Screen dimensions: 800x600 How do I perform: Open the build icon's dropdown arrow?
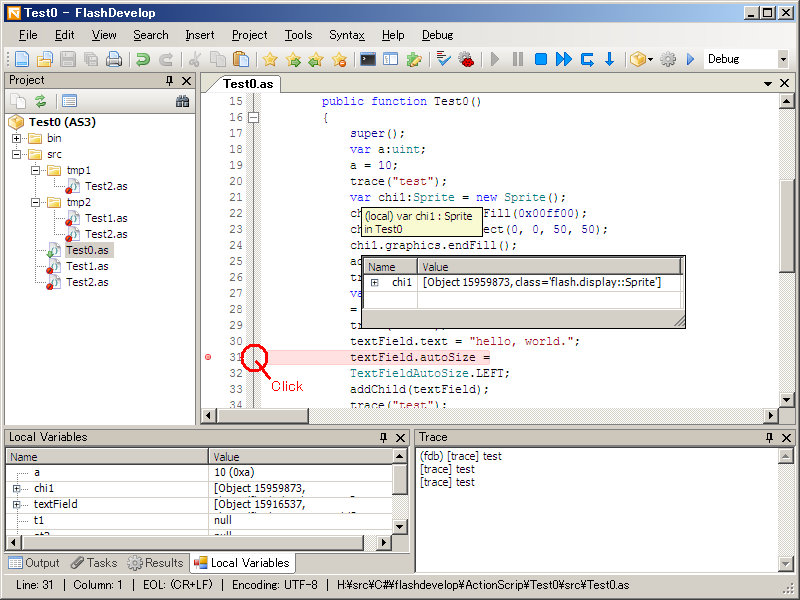tap(651, 59)
